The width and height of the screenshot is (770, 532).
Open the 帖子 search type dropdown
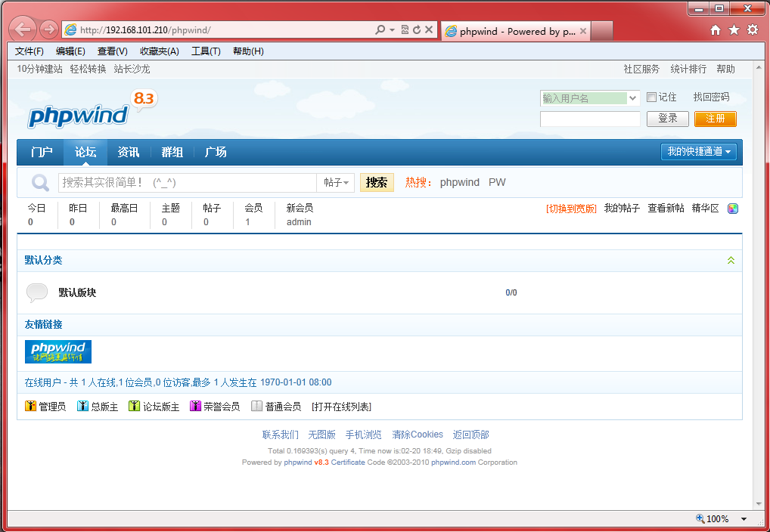coord(336,183)
